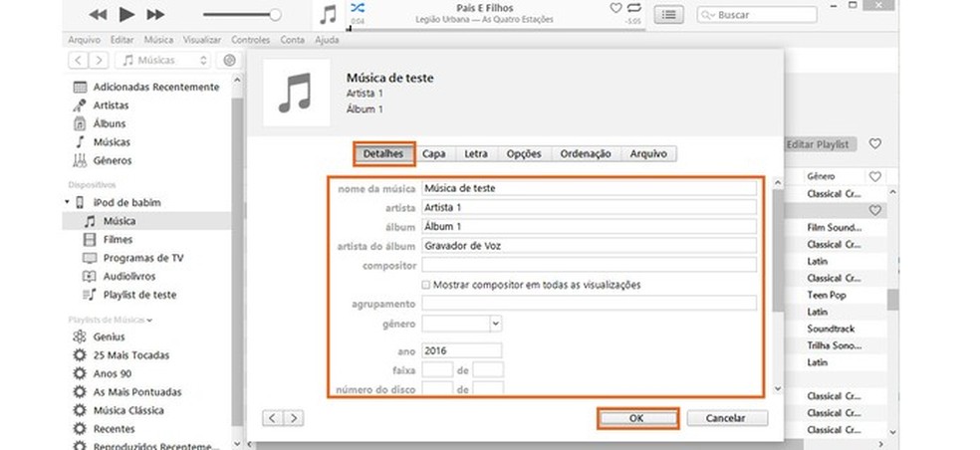Click the agrupamento input field
This screenshot has height=450, width=980.
point(589,304)
